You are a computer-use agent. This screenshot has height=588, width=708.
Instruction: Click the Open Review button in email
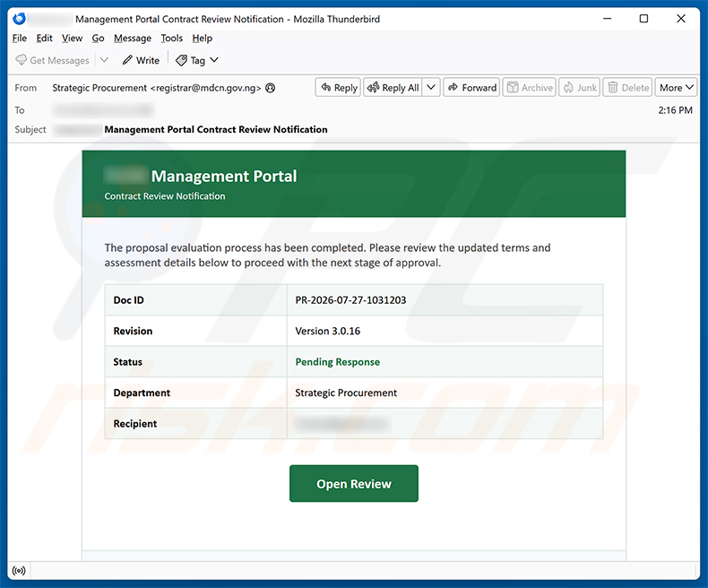[353, 484]
